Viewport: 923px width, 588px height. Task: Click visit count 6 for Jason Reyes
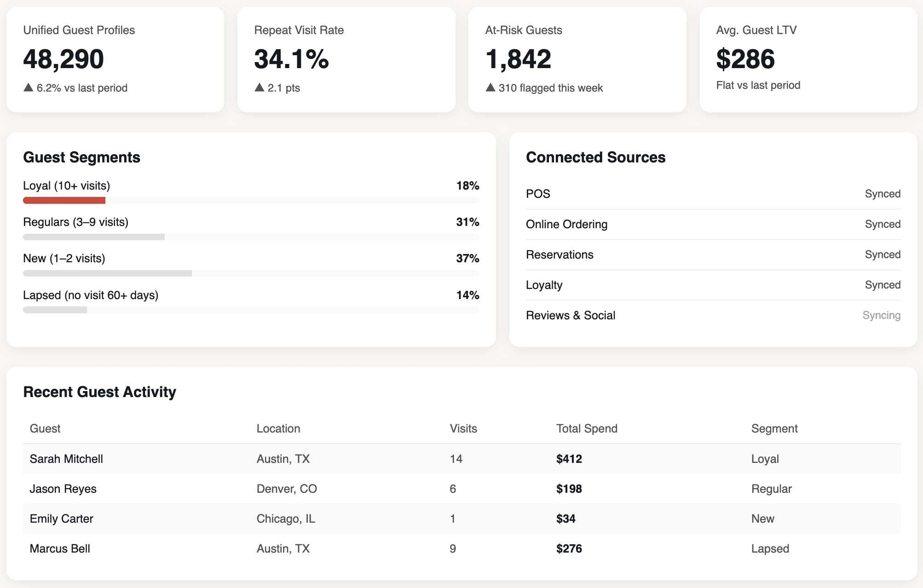[x=453, y=489]
